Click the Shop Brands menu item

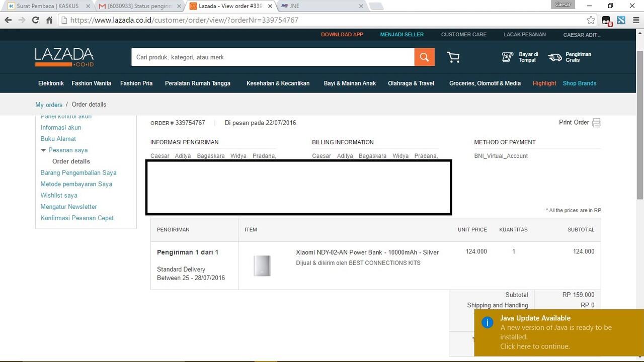pos(580,83)
